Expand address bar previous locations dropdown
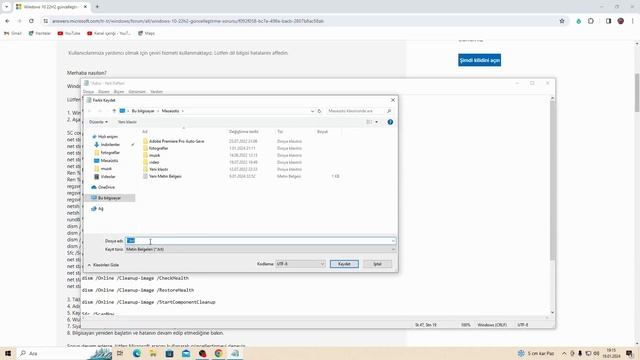 click(x=312, y=111)
